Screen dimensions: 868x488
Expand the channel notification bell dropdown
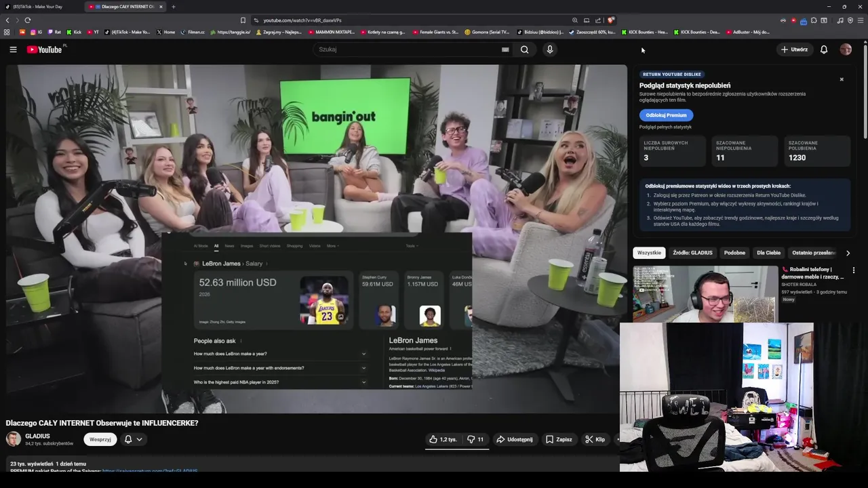point(134,439)
